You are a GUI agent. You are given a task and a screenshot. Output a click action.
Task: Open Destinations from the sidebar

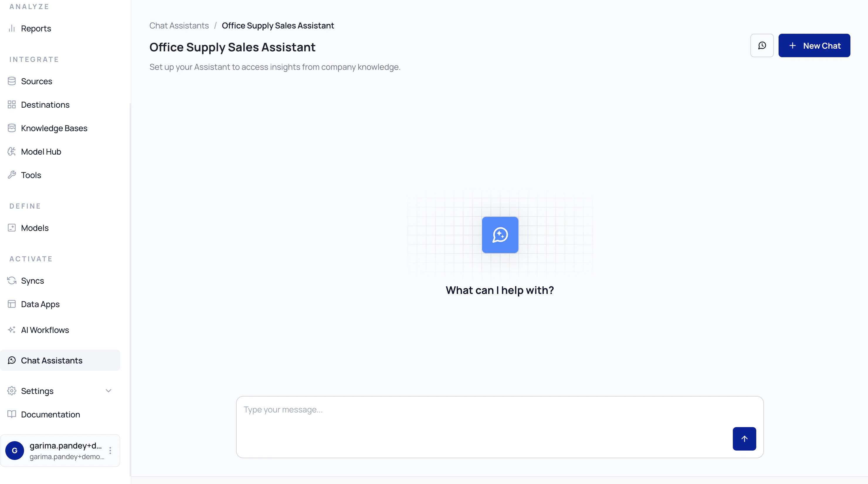point(45,105)
